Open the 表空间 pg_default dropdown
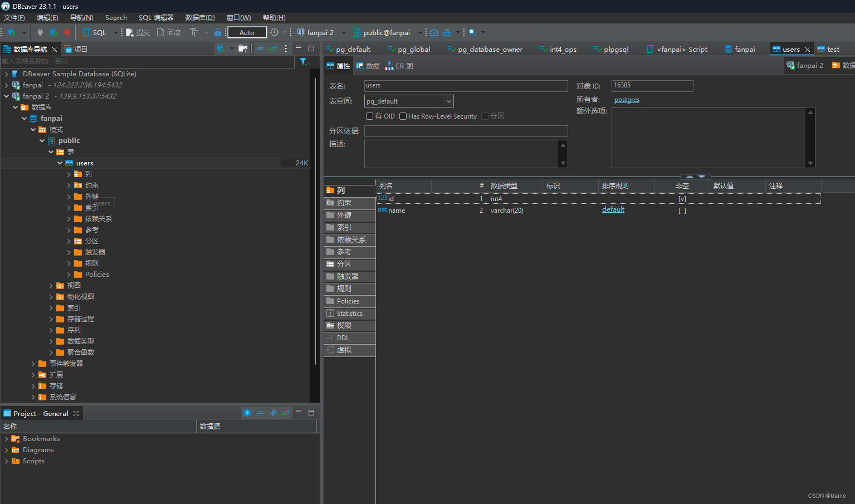Image resolution: width=855 pixels, height=504 pixels. tap(409, 101)
